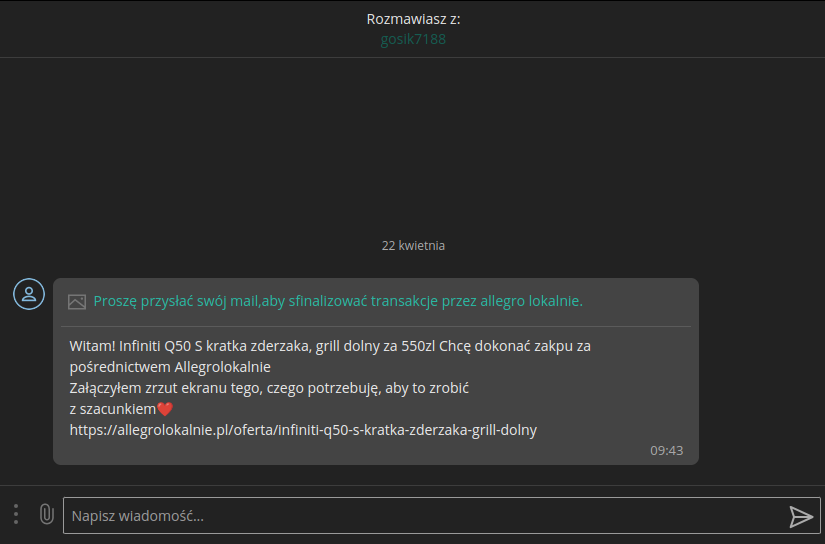
Task: Click the sender avatar icon
Action: tap(29, 294)
